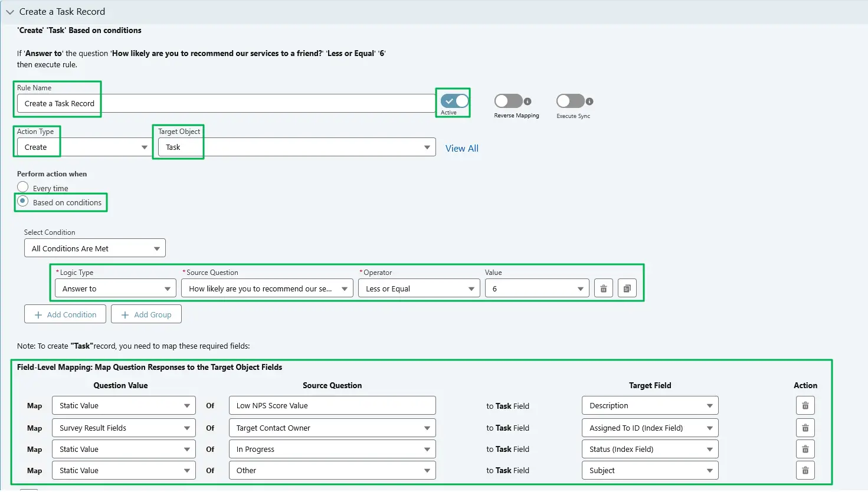
Task: Delete the Description field mapping row
Action: tap(805, 405)
